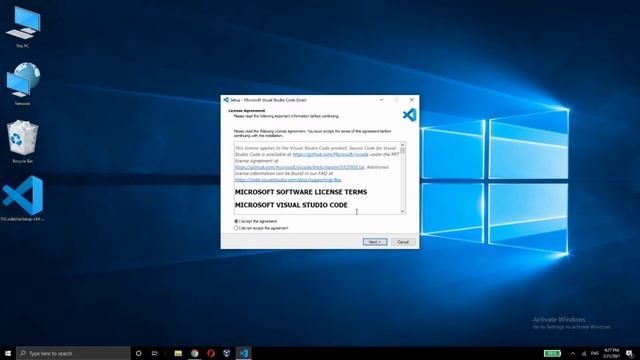Click the green battery indicator in tray

click(x=552, y=353)
